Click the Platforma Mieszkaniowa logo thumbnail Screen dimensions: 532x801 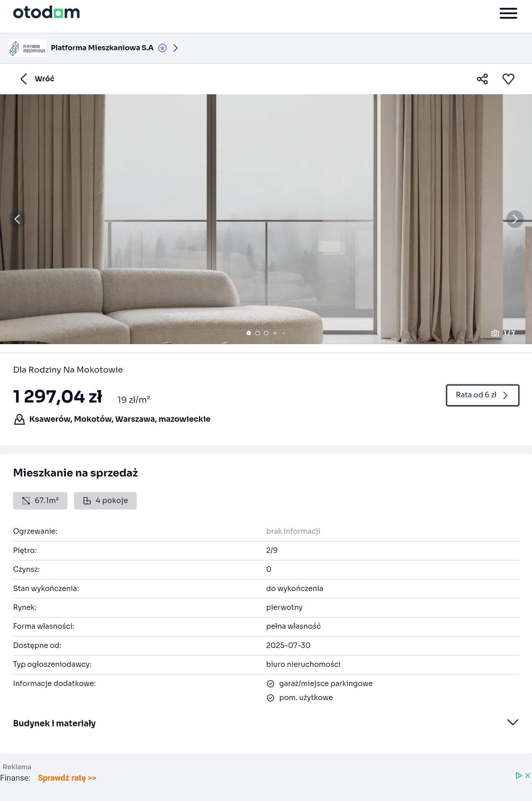(x=28, y=48)
